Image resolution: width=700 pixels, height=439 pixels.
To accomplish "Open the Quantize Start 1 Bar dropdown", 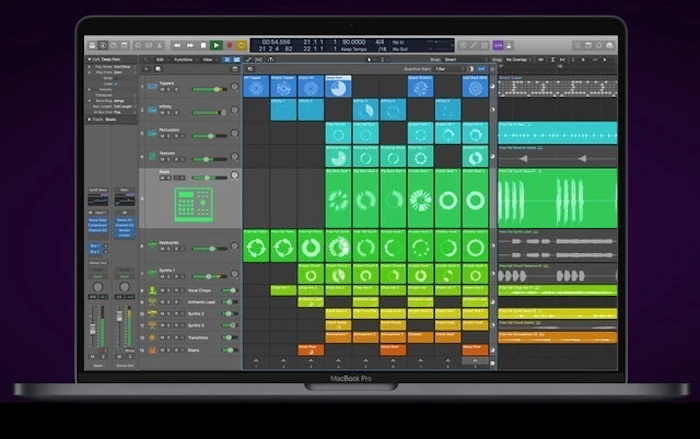I will pyautogui.click(x=450, y=69).
